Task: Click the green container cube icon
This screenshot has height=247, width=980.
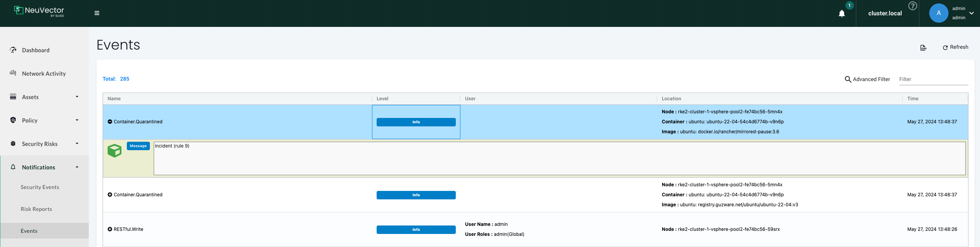Action: [x=115, y=151]
